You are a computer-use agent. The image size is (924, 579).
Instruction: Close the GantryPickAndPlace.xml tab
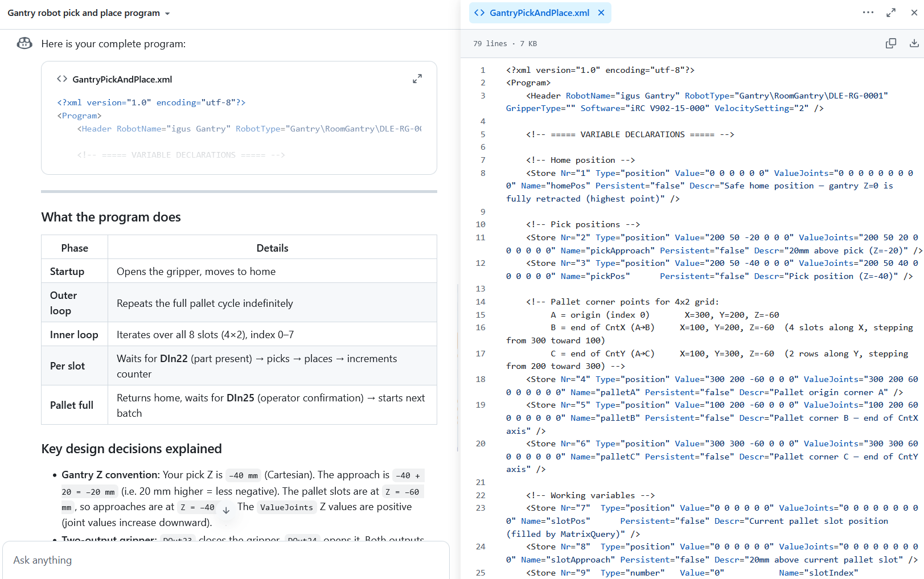601,13
